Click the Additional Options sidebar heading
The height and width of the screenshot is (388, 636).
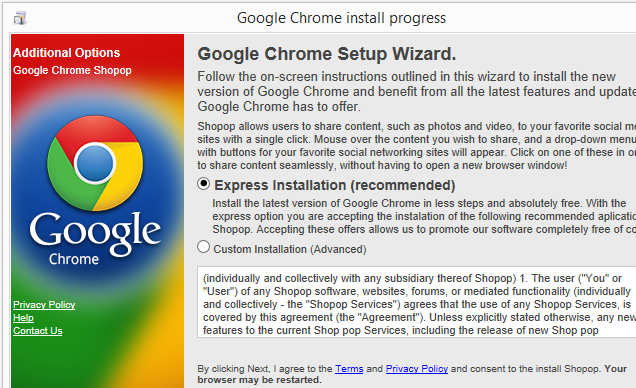(67, 53)
